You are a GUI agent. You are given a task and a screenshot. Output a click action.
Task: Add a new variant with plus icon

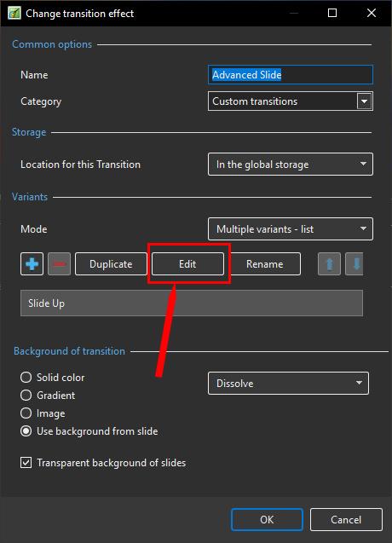tap(32, 264)
